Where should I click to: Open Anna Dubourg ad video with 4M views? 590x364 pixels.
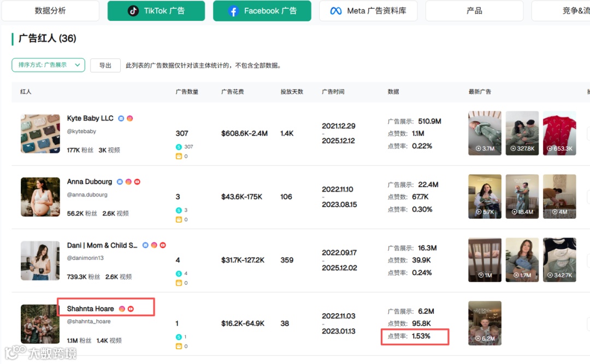click(x=559, y=196)
